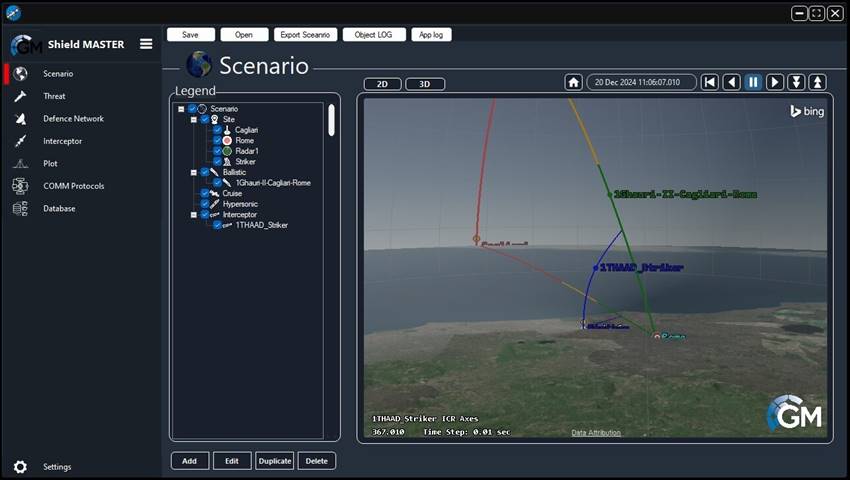Open the Defence Network page

pyautogui.click(x=73, y=119)
